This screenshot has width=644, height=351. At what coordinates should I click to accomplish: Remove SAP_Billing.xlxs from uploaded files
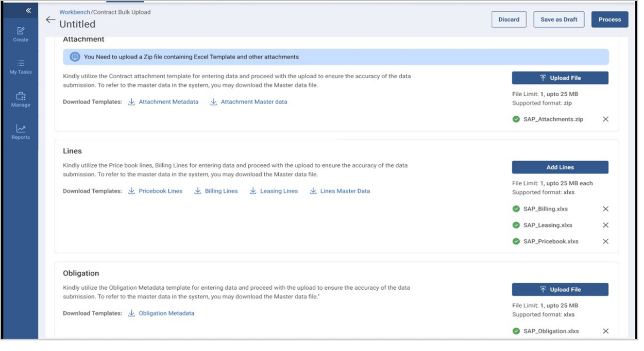[605, 209]
